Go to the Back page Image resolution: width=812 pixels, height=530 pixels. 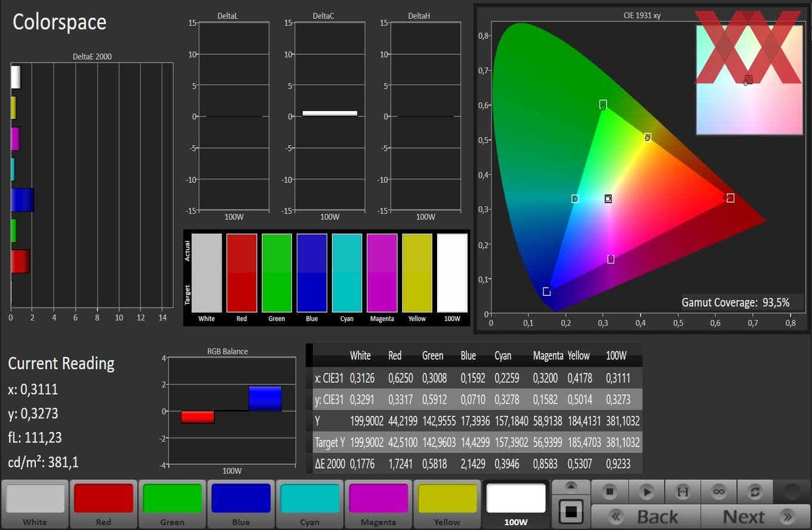pos(645,516)
